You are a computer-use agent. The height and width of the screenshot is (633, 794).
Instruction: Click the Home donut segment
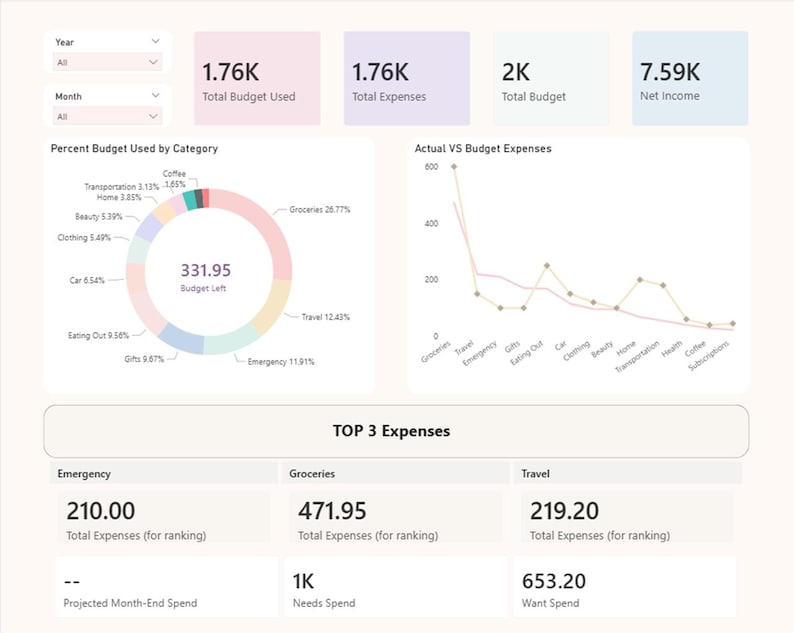pos(164,212)
